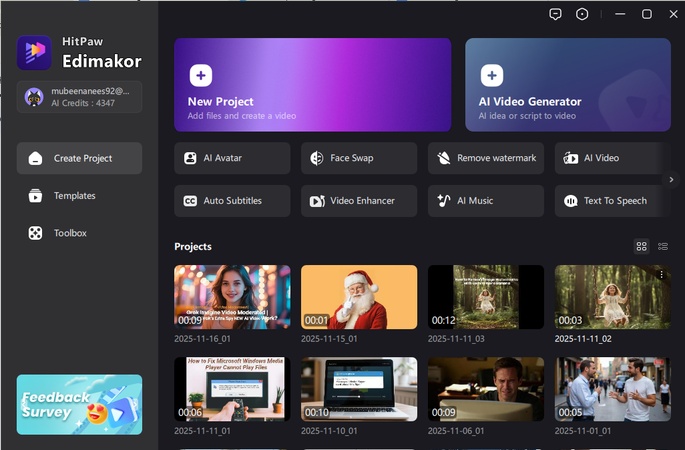Open the AI Avatar tool
Screen dimensions: 685x450
coord(232,158)
